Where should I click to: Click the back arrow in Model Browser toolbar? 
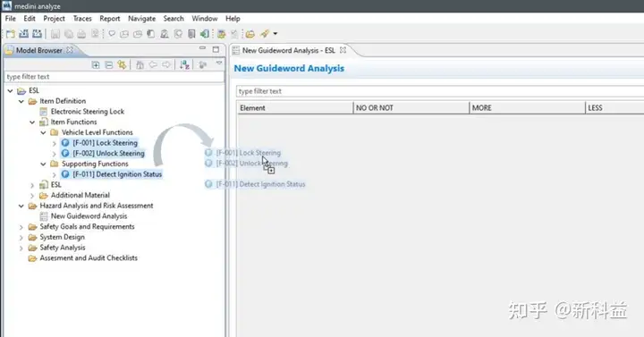153,65
